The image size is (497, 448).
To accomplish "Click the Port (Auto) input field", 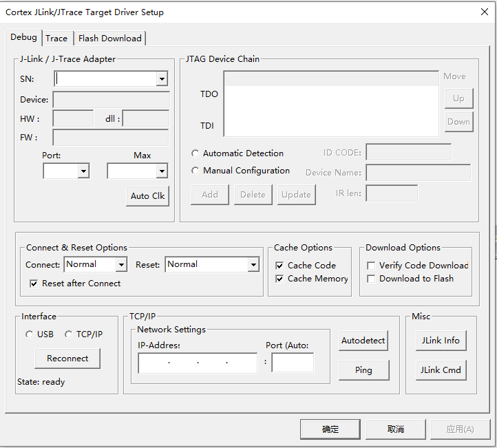I will coord(293,363).
